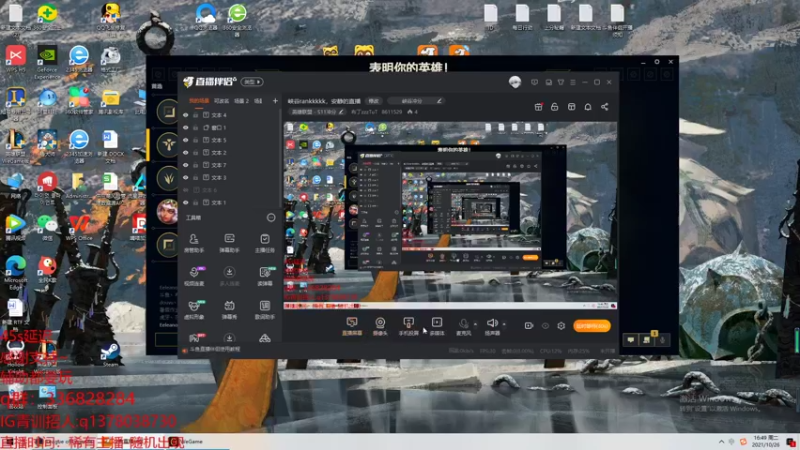Open the 虚拟形象 tool
The width and height of the screenshot is (800, 450).
coord(194,310)
